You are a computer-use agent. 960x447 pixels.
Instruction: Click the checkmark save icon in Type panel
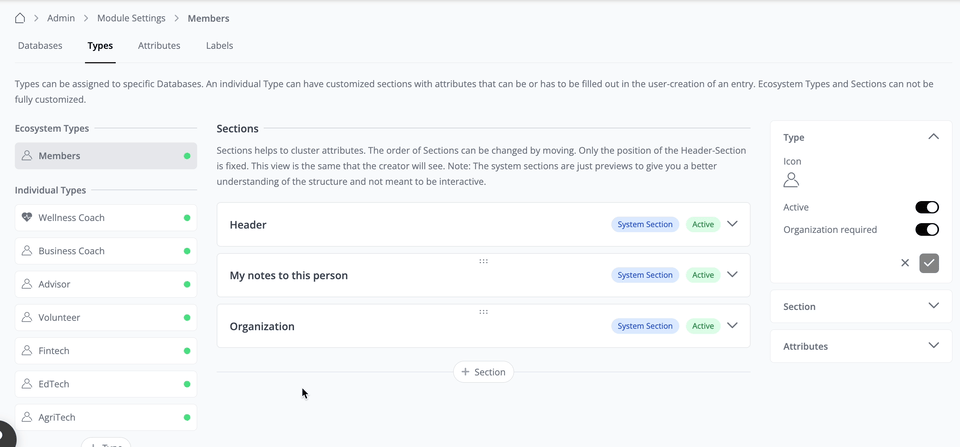pos(929,263)
